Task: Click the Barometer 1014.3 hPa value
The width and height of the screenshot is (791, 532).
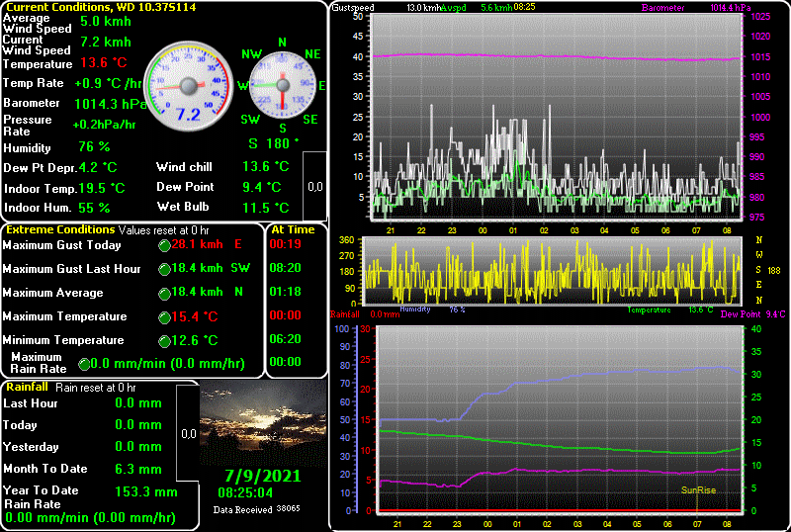Action: tap(109, 103)
